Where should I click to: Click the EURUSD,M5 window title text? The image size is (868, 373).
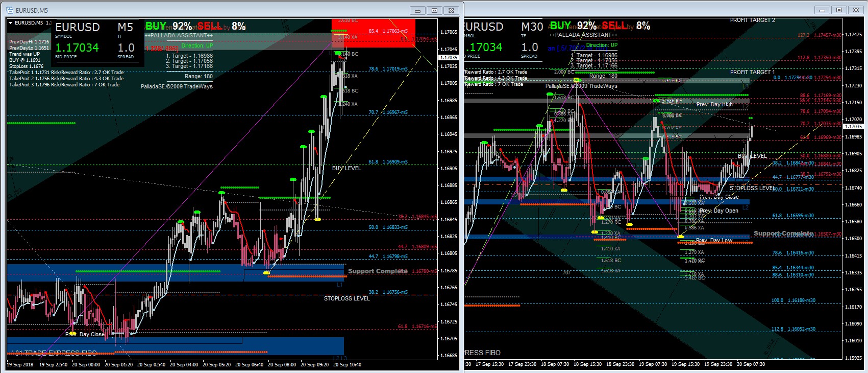pyautogui.click(x=32, y=10)
